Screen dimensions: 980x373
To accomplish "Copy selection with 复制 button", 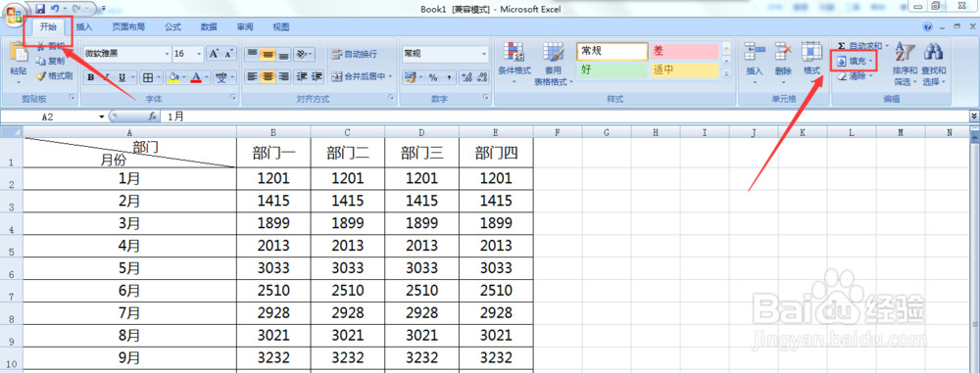I will [x=51, y=62].
